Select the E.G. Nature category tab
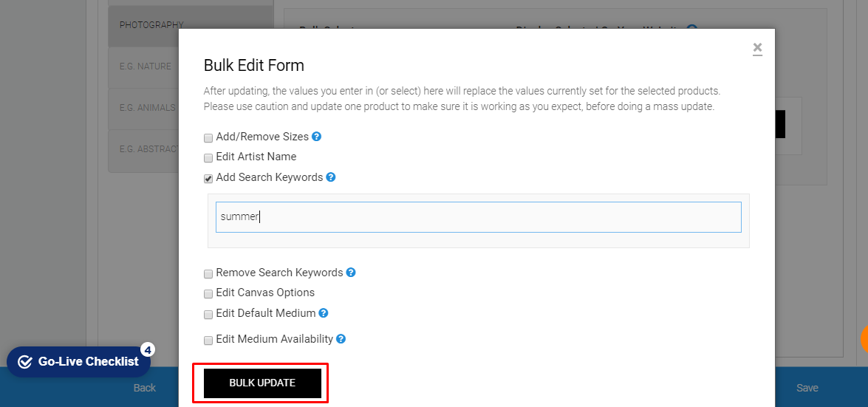868x407 pixels. tap(143, 66)
